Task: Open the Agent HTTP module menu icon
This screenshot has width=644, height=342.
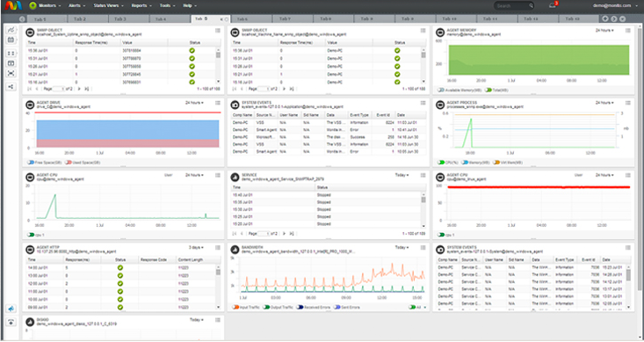Action: 218,247
